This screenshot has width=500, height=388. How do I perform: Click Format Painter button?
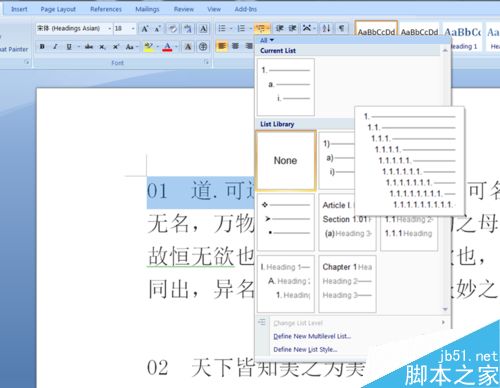point(14,49)
